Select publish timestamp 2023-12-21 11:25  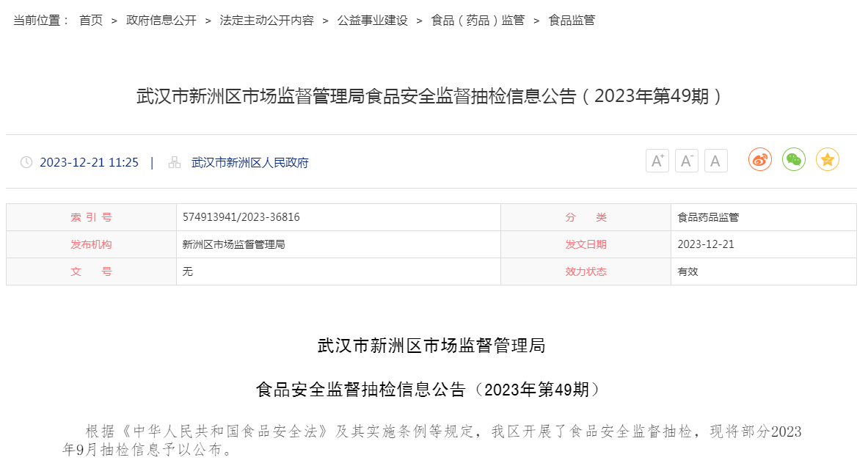coord(89,162)
